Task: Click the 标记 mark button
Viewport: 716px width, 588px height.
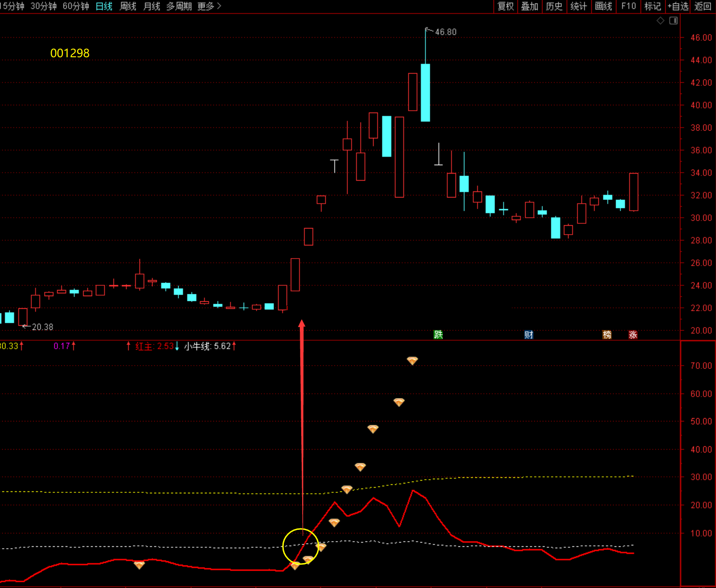Action: 653,6
